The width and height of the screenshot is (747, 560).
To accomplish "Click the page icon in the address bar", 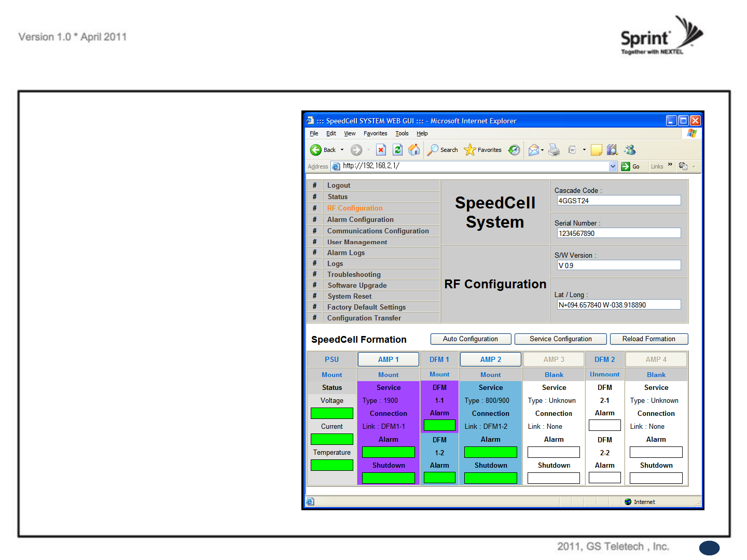I will point(336,166).
